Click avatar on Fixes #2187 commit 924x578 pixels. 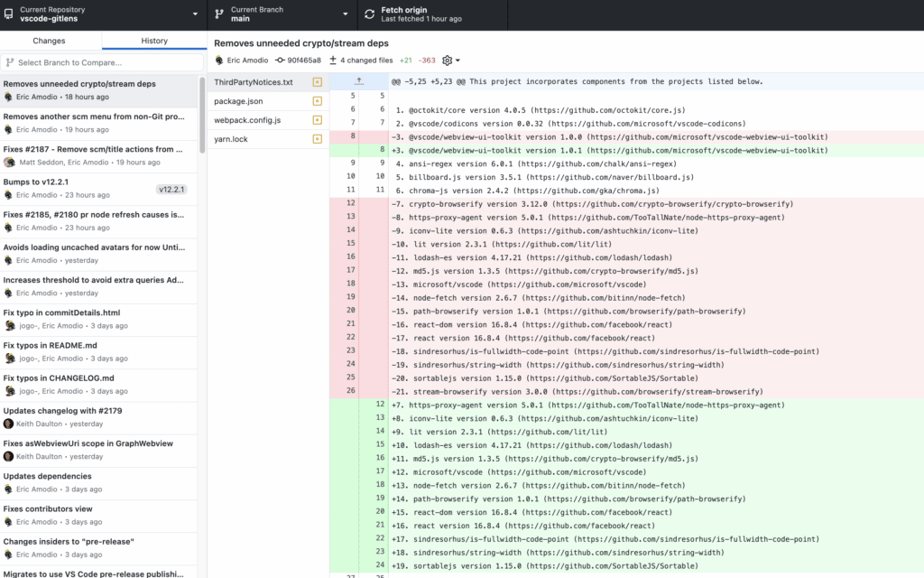9,163
